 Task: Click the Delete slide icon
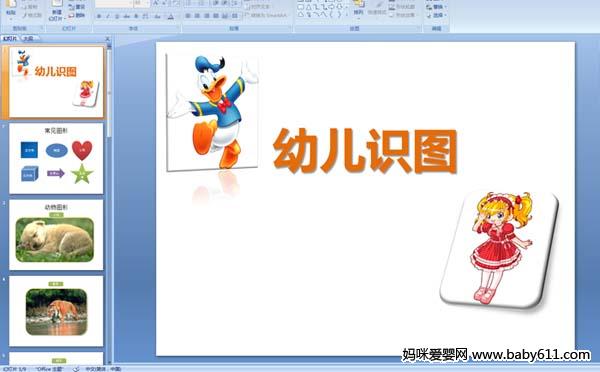click(x=76, y=16)
